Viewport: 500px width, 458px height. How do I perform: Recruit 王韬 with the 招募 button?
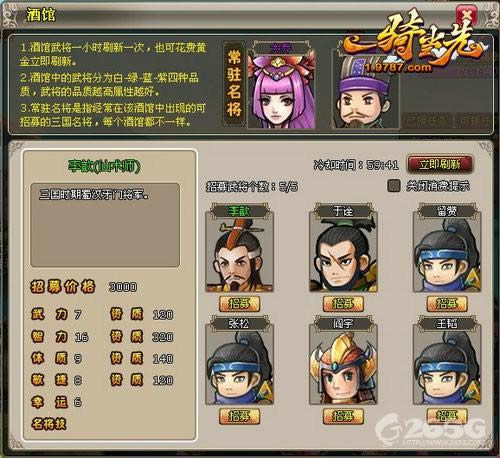click(447, 416)
